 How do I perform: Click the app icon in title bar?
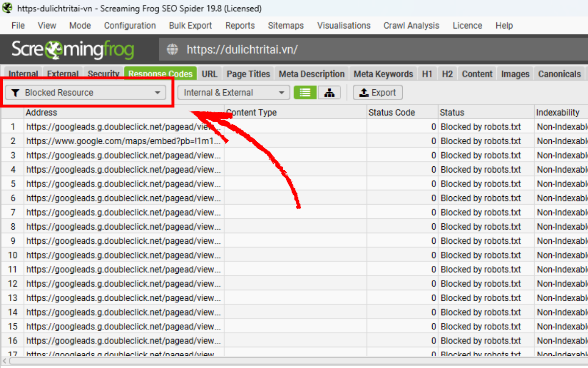(x=7, y=8)
